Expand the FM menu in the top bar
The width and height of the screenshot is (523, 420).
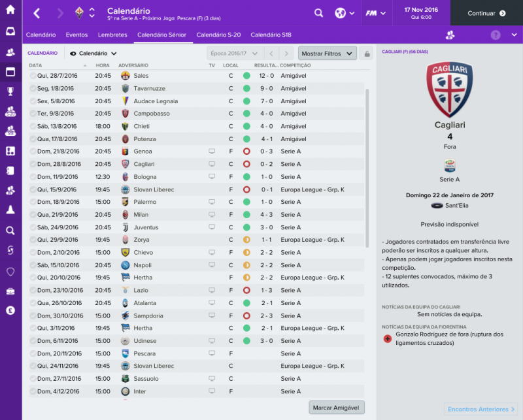(x=375, y=12)
